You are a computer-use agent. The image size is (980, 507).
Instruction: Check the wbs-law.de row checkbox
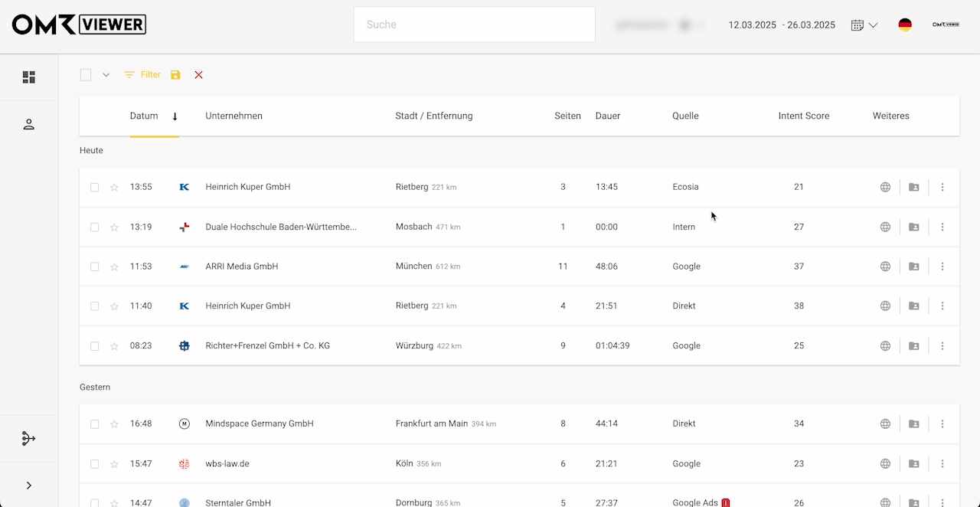coord(95,464)
